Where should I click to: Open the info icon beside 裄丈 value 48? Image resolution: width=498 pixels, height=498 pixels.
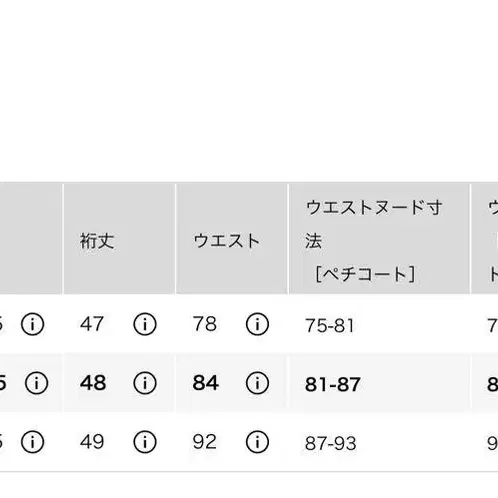click(145, 383)
